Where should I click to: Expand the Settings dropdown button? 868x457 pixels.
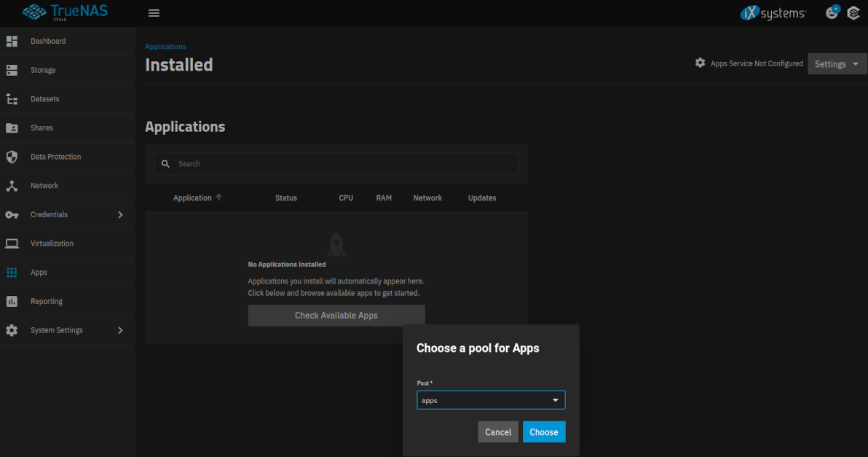tap(837, 64)
